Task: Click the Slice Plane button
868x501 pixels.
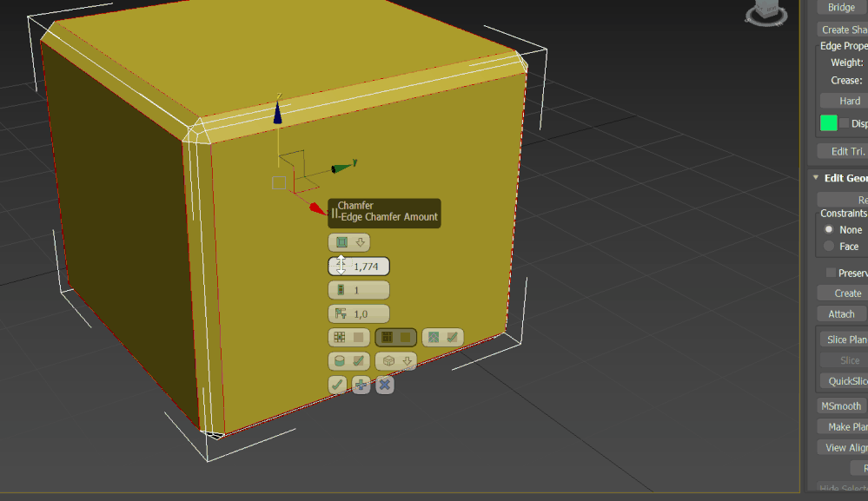Action: coord(844,339)
